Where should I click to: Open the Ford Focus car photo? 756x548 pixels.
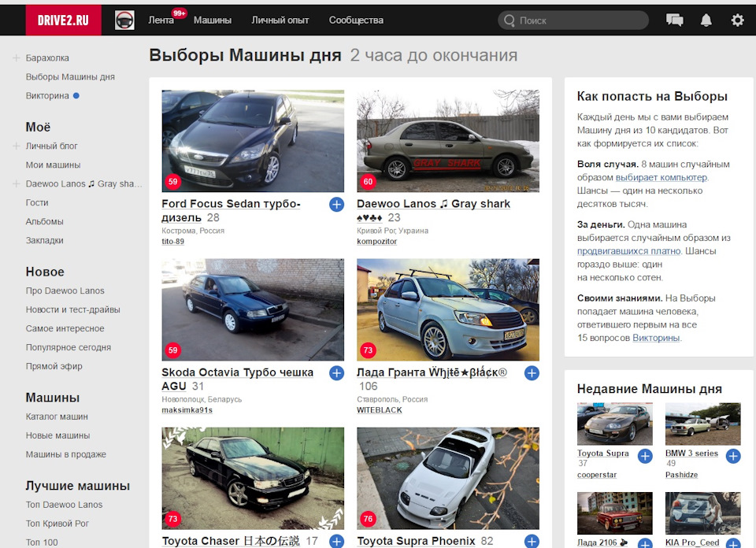253,141
